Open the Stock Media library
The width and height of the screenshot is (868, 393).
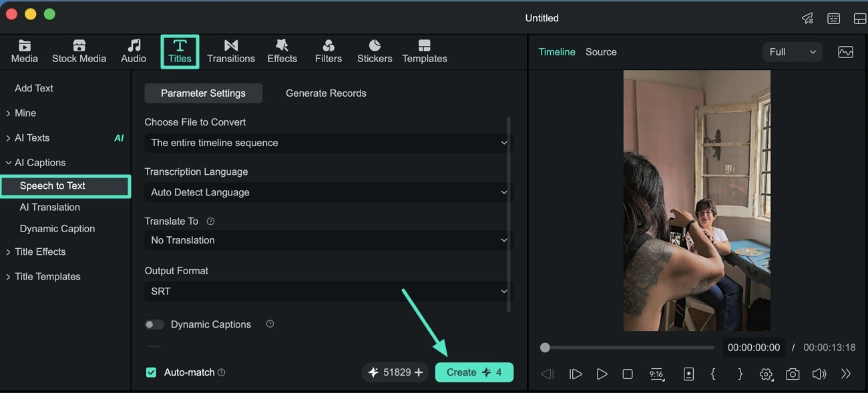pyautogui.click(x=79, y=51)
